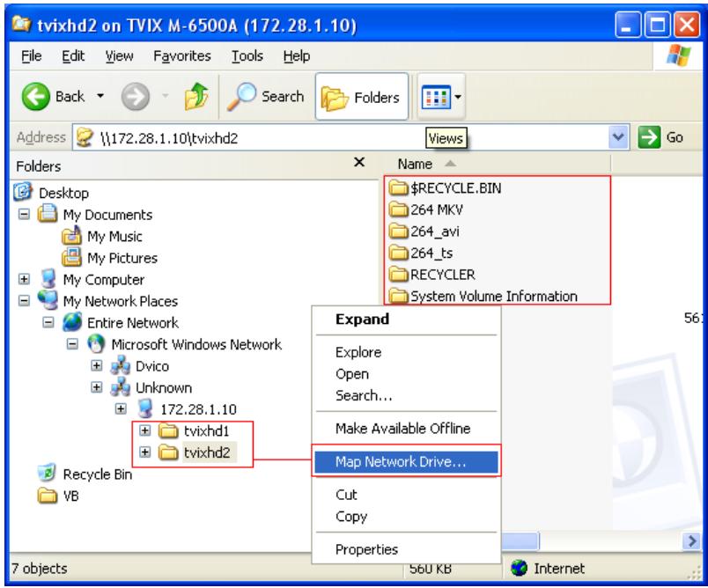Screen dimensions: 708x588
Task: Close the Folders pane with X
Action: [x=359, y=162]
